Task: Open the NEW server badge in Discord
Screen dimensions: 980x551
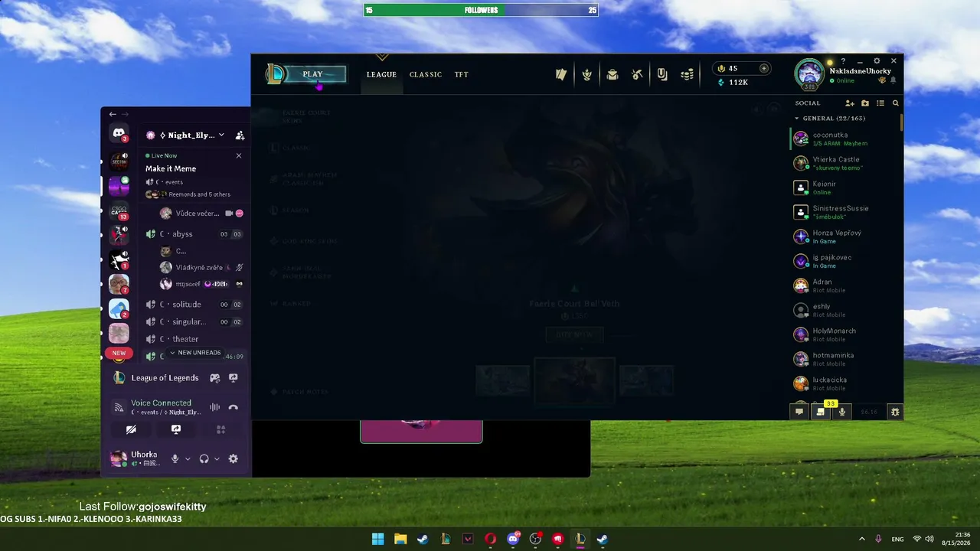Action: pyautogui.click(x=119, y=354)
